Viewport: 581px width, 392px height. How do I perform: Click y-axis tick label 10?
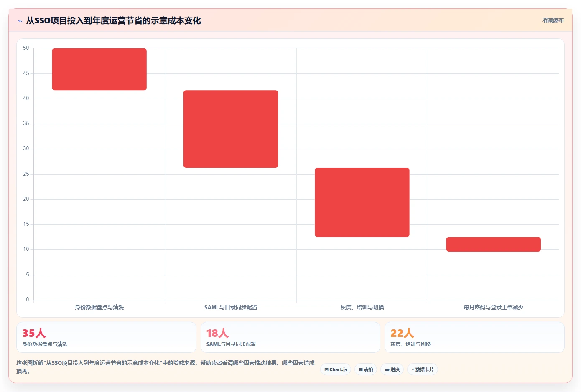[26, 249]
